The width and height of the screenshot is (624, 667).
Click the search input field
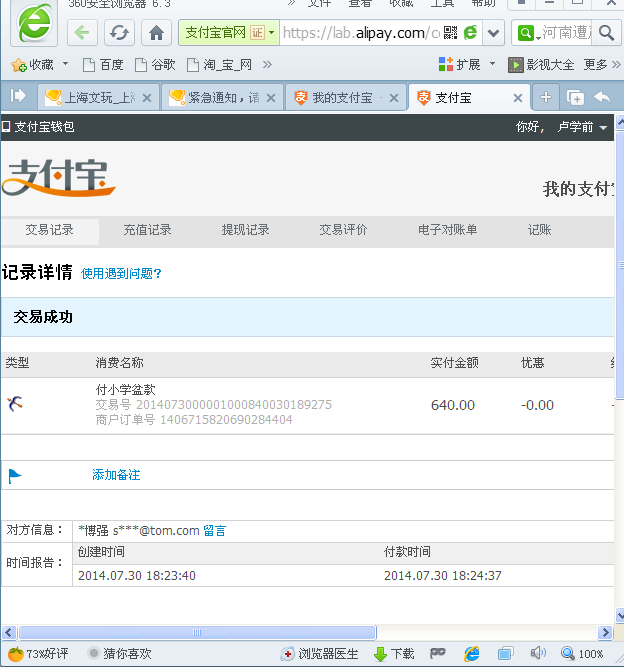tap(566, 33)
